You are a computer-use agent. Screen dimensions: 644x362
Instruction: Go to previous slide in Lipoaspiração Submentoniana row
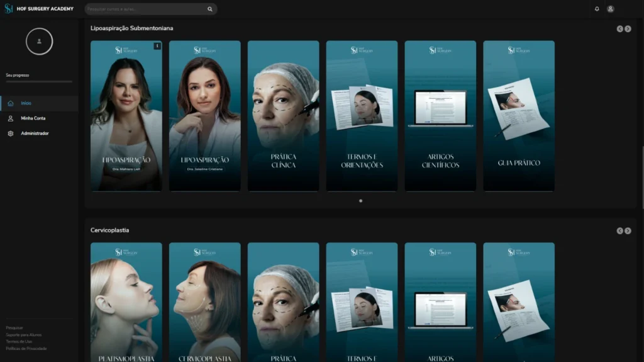coord(619,29)
